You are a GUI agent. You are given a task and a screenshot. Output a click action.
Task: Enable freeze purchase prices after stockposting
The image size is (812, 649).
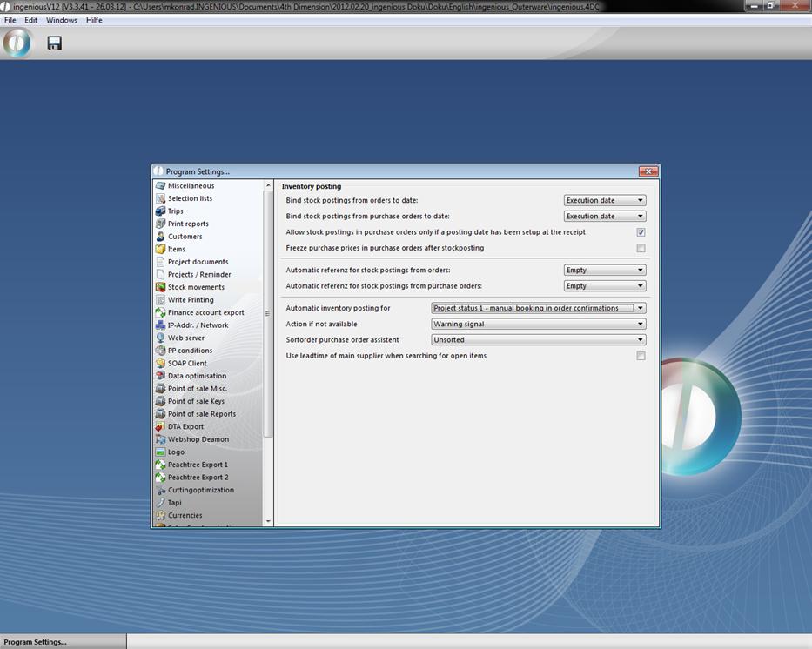click(641, 248)
